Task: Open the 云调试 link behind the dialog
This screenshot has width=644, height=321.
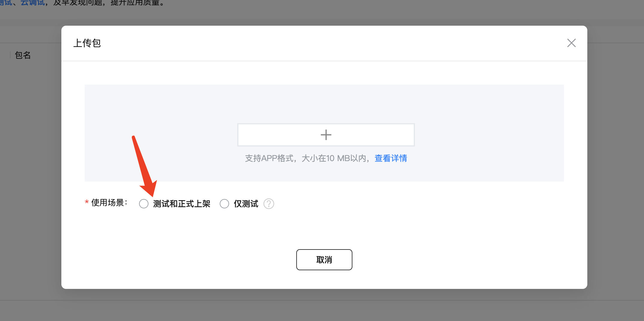Action: 32,3
